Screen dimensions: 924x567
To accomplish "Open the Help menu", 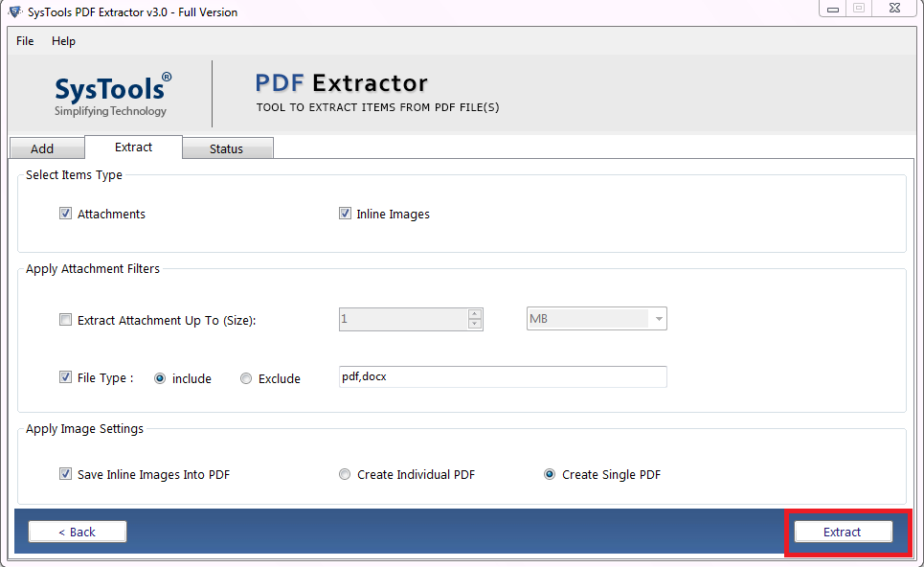I will [63, 41].
